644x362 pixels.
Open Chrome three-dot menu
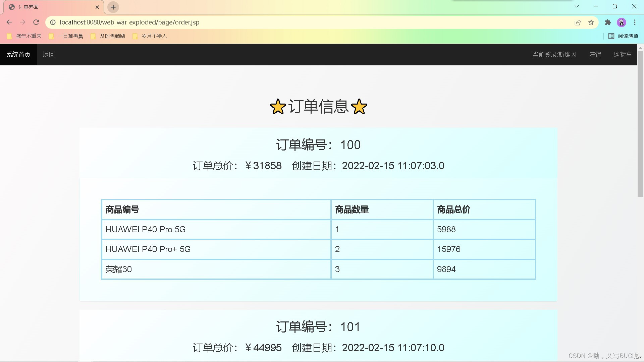(x=635, y=22)
